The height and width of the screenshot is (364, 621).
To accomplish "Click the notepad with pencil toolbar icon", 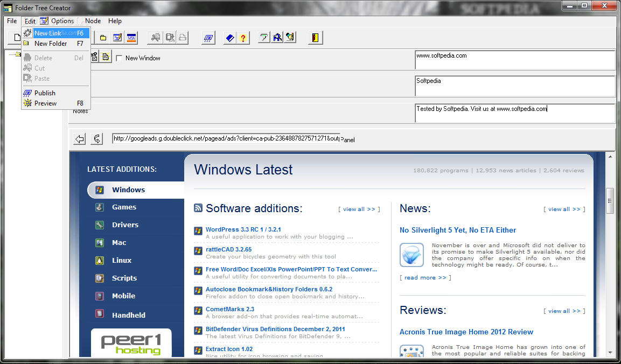I will [117, 38].
